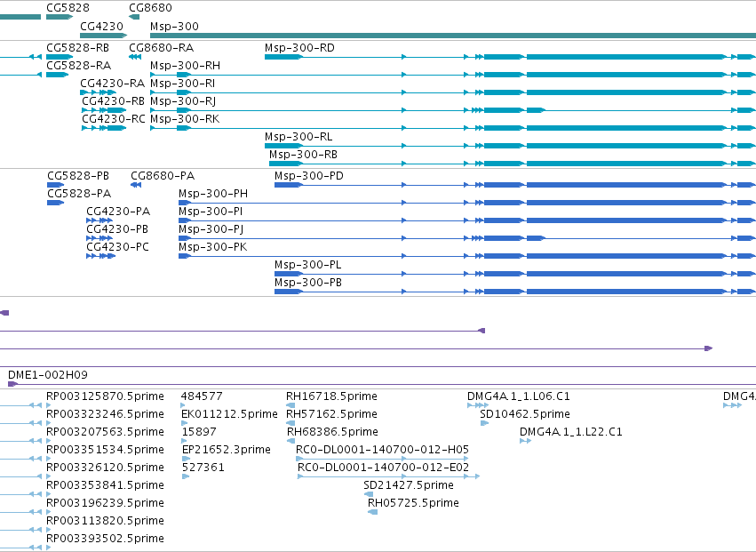Select the RP003326120.5prime EST label
The image size is (756, 552).
tap(105, 468)
